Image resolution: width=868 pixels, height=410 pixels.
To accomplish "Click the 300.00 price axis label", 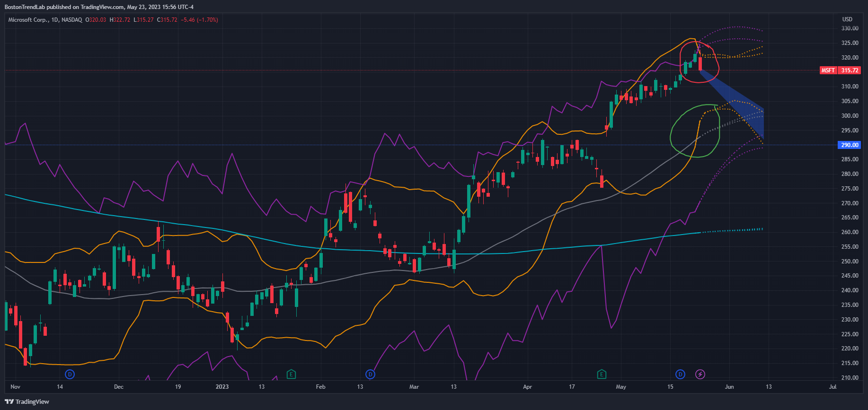I will pos(850,116).
